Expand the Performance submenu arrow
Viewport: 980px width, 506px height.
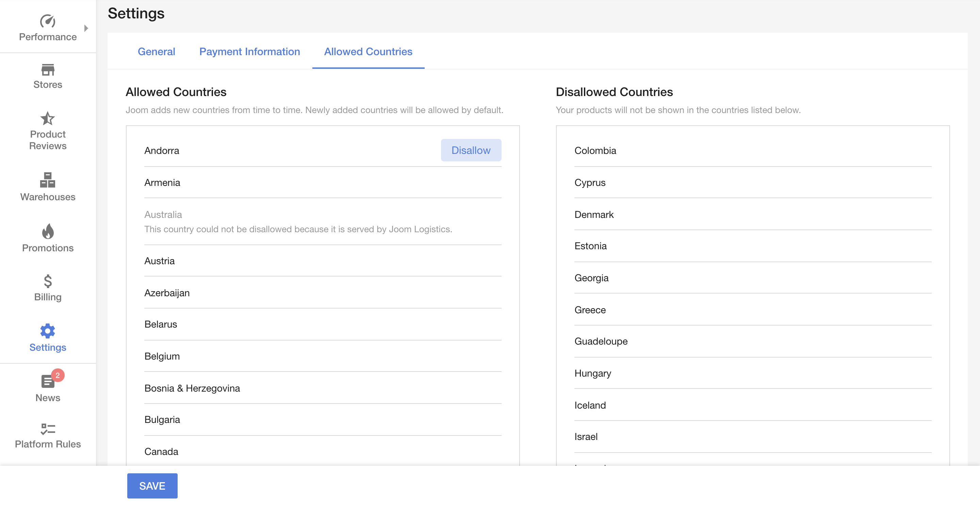(x=86, y=28)
